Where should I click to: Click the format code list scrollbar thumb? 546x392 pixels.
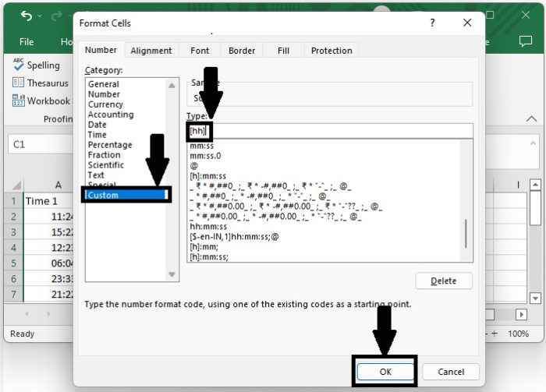[x=466, y=233]
